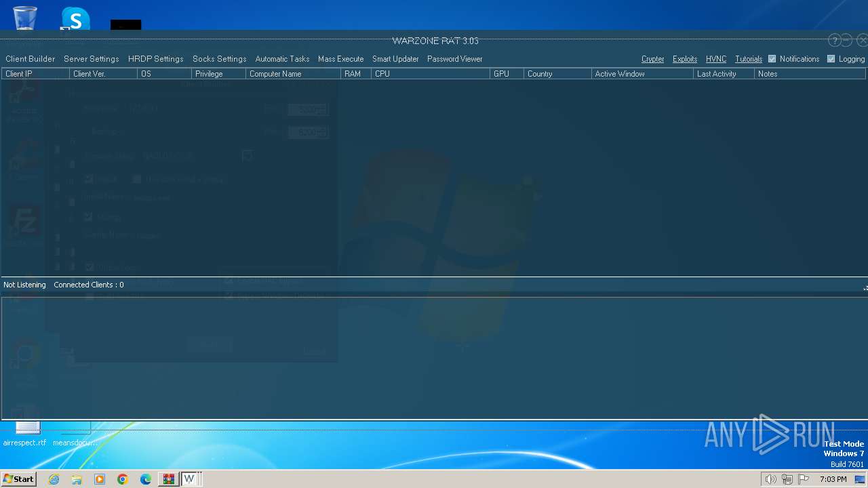
Task: Close the WARZONE RAT window
Action: tap(862, 41)
